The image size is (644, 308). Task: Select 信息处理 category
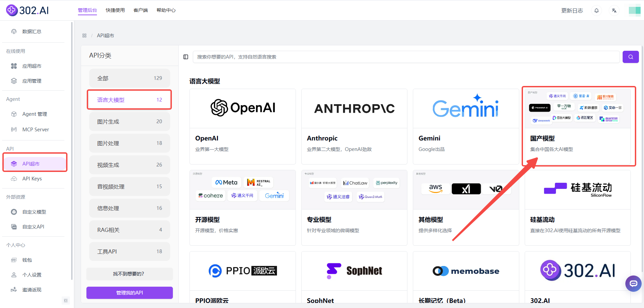(129, 208)
